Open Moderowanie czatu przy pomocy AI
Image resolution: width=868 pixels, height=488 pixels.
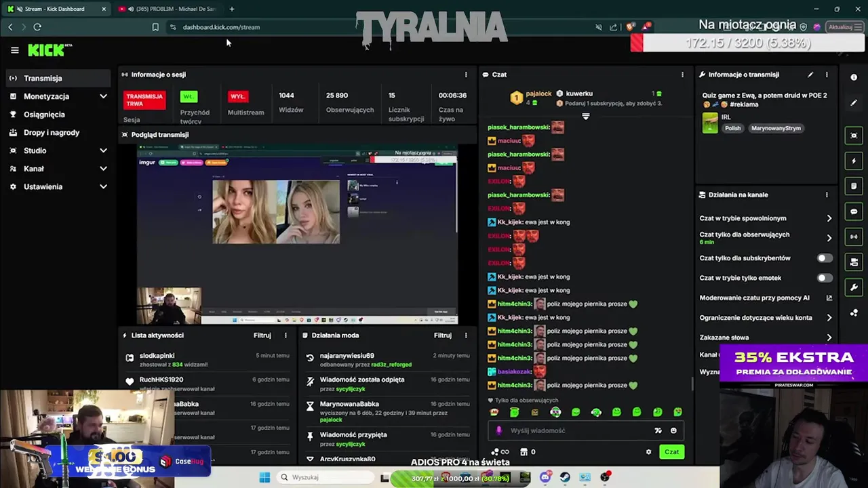point(766,298)
